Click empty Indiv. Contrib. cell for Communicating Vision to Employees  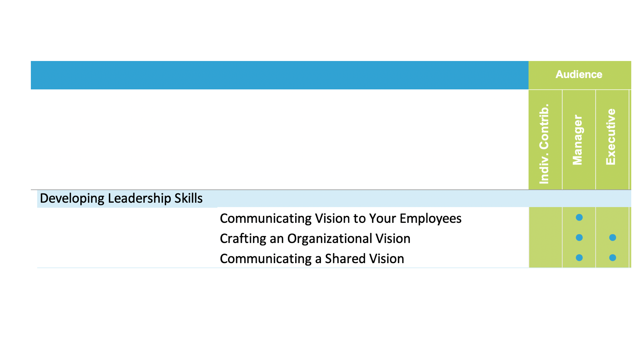click(545, 218)
